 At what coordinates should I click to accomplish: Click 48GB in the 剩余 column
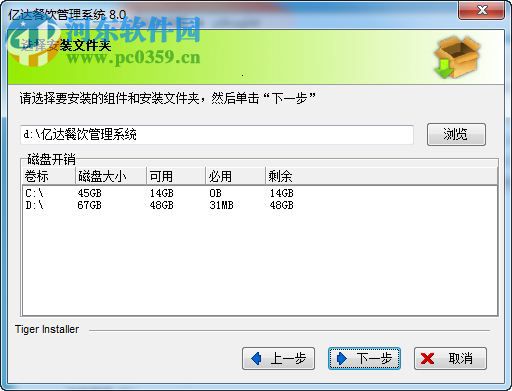click(x=282, y=205)
